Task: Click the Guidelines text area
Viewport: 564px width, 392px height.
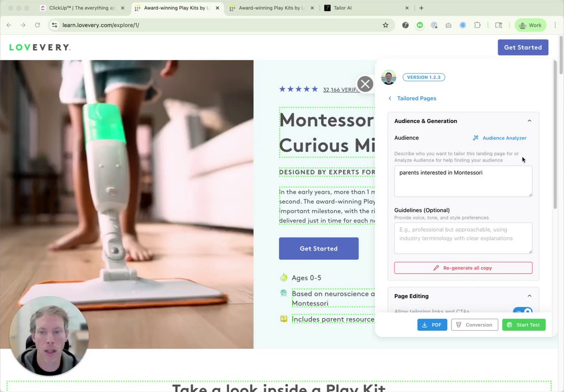Action: pos(463,238)
